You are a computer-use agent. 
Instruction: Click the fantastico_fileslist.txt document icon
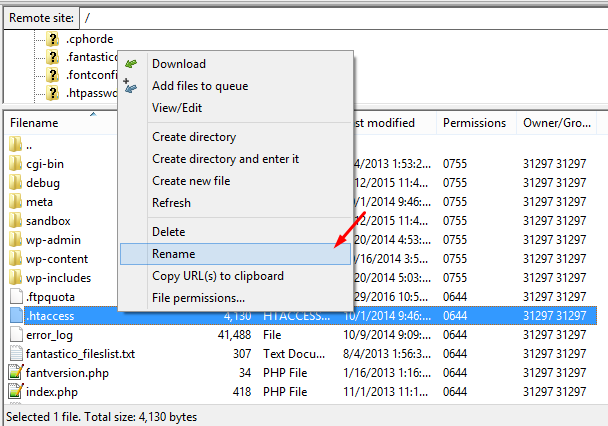16,354
